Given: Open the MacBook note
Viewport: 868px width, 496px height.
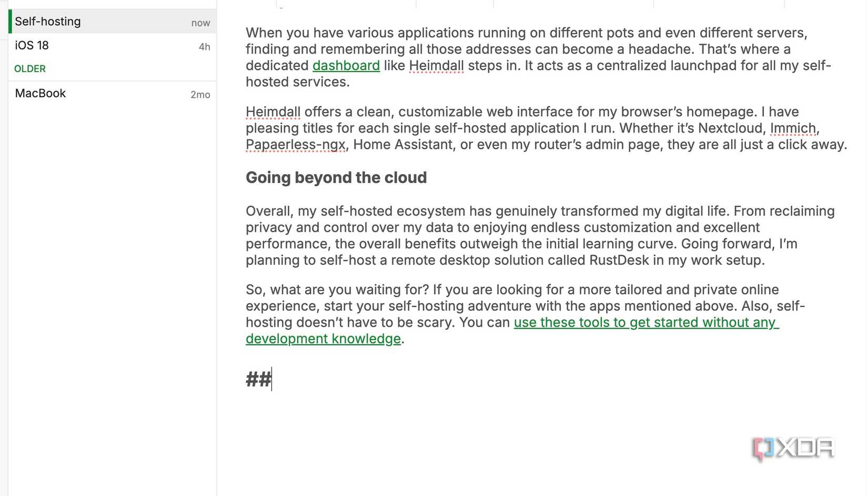Looking at the screenshot, I should (x=113, y=94).
